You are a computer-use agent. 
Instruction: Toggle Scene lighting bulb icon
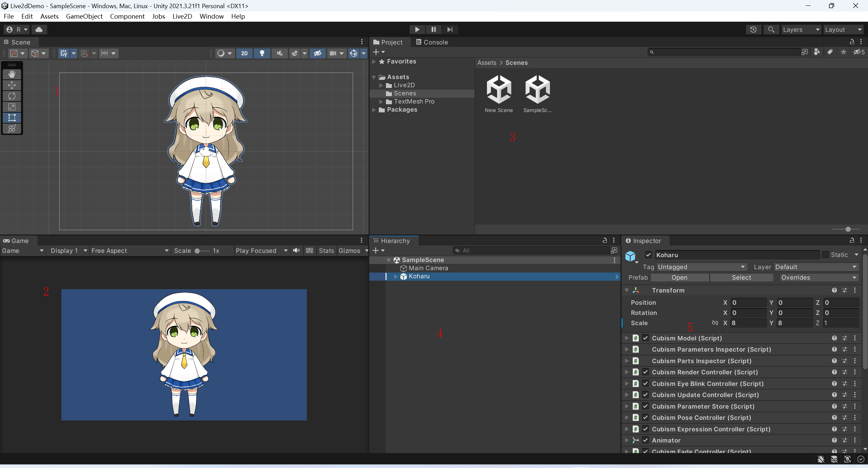point(262,53)
